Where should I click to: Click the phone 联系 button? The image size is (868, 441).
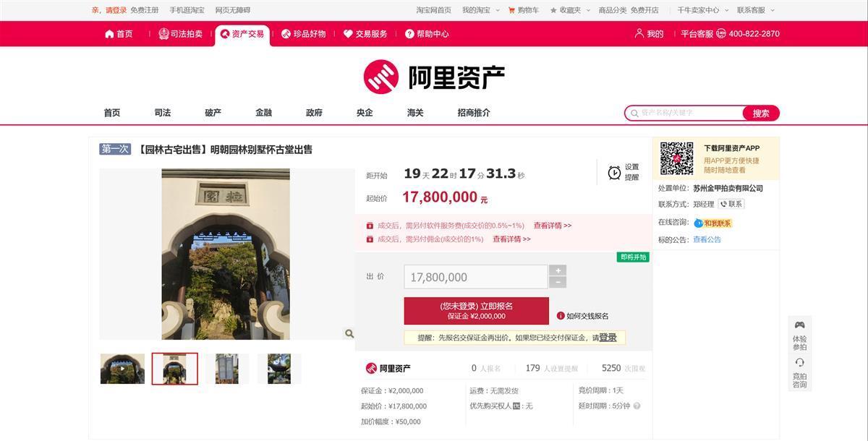click(x=731, y=205)
